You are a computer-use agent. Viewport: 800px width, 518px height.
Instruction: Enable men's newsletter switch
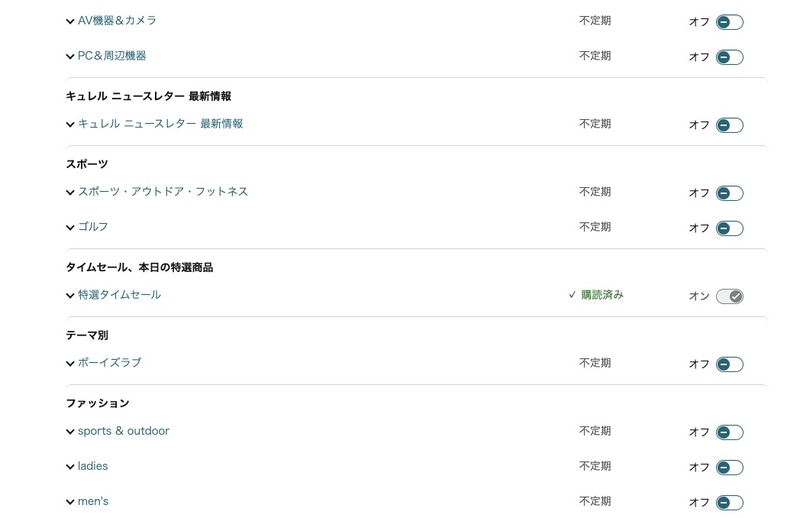(729, 502)
